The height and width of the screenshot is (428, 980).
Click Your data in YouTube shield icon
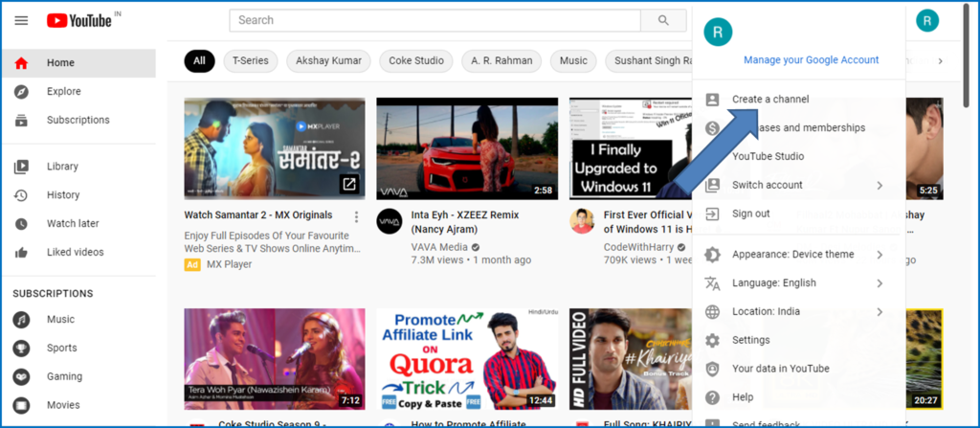tap(712, 369)
